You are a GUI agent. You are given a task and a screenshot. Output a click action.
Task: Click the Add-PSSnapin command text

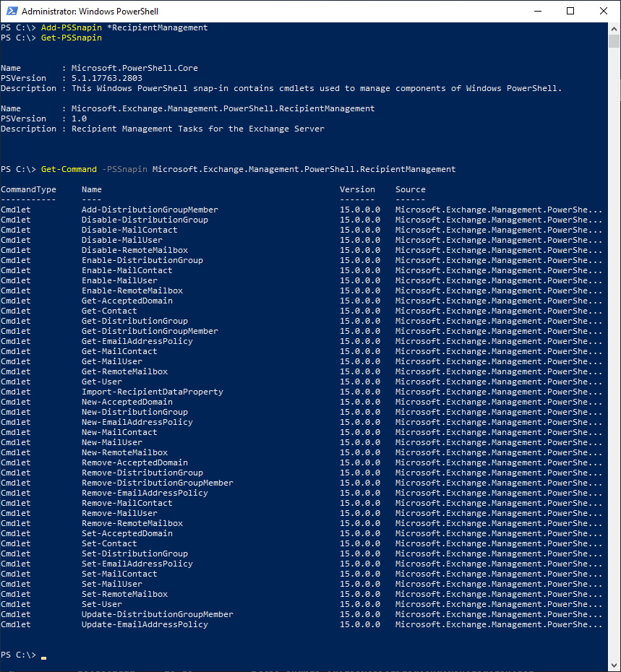71,27
